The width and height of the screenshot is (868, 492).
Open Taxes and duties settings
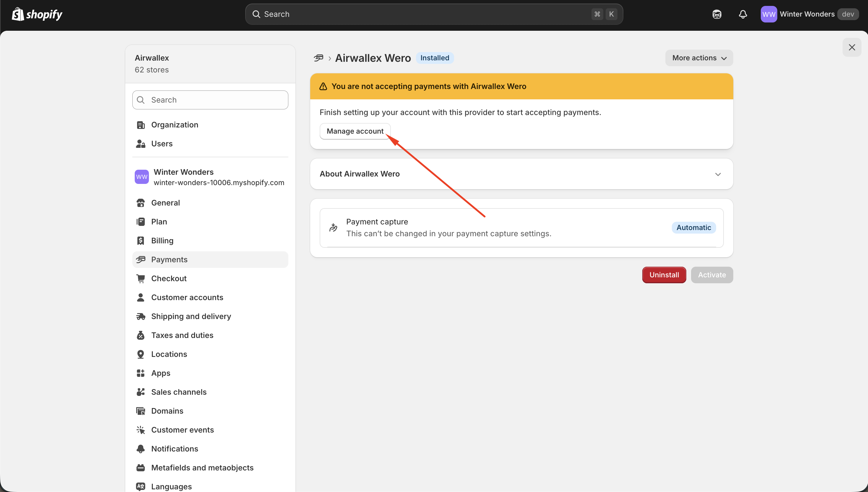210,335
